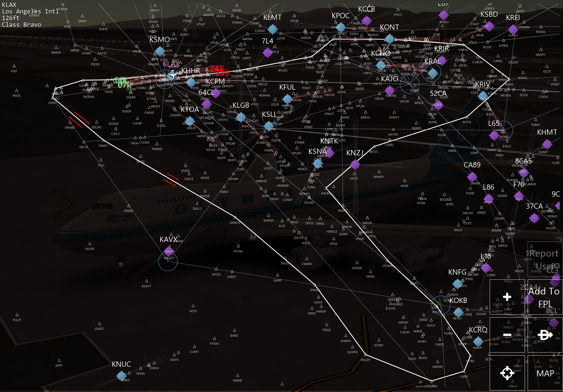Tap the KCRQ blue airport icon
Image resolution: width=563 pixels, height=392 pixels.
478,341
